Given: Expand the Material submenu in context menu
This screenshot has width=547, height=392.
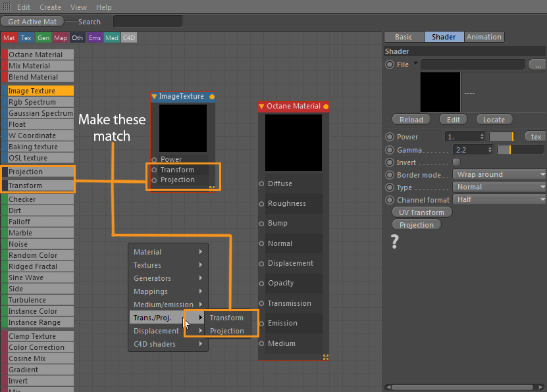Looking at the screenshot, I should (x=168, y=252).
